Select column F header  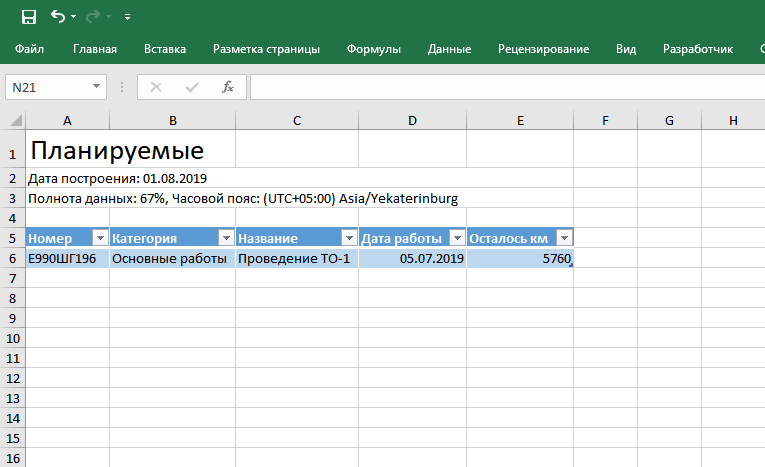(605, 121)
